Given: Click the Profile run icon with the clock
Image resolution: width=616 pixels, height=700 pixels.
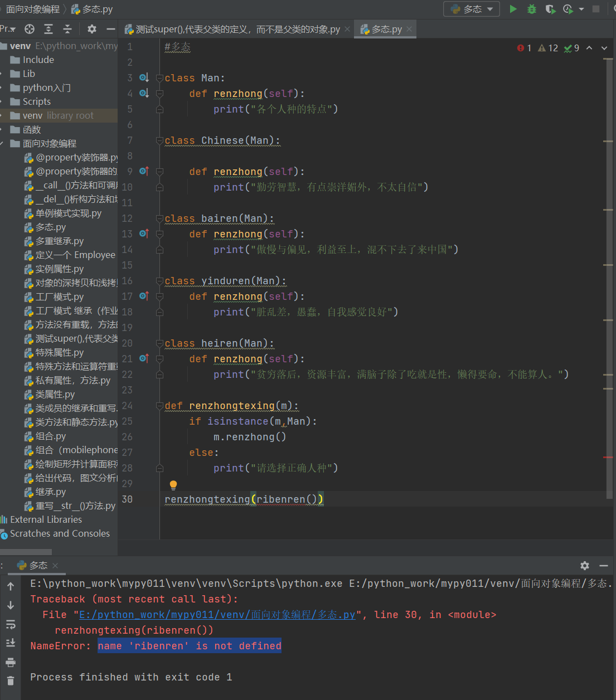Looking at the screenshot, I should tap(568, 9).
